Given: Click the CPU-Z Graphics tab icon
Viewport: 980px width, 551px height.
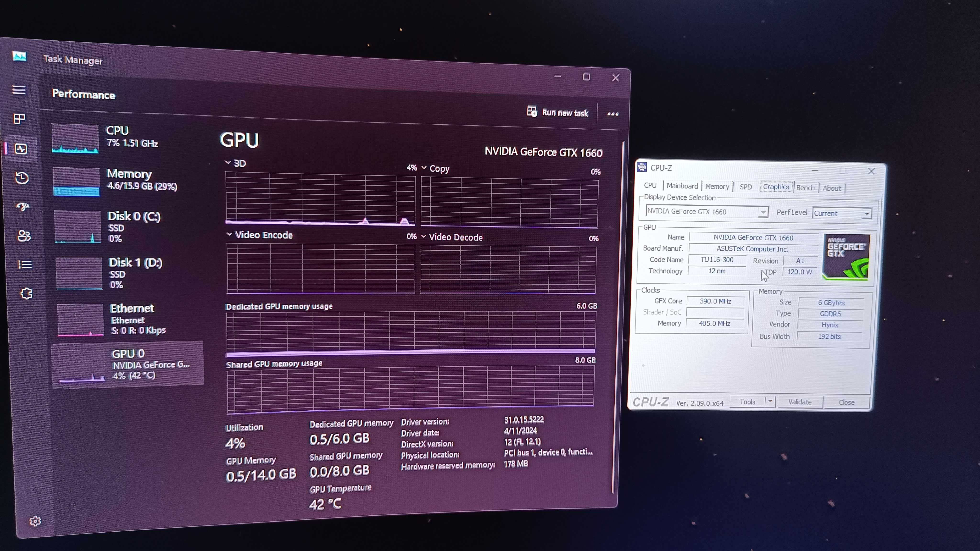Looking at the screenshot, I should point(775,187).
